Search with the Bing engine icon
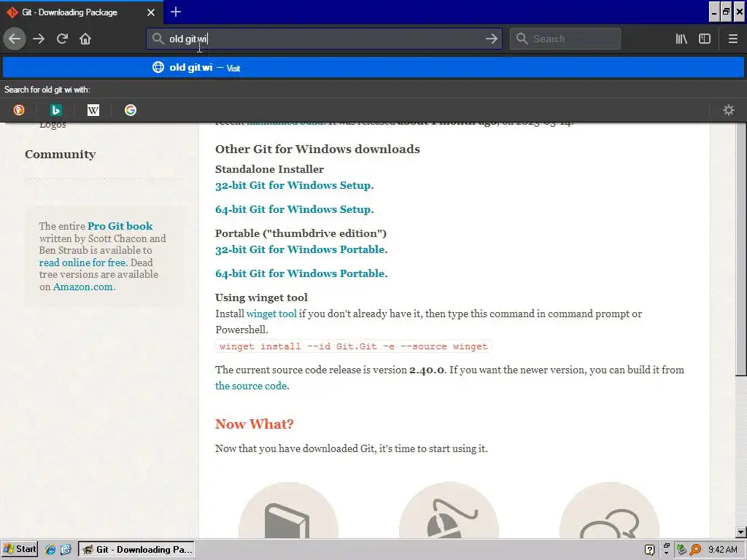This screenshot has height=560, width=747. (x=55, y=110)
